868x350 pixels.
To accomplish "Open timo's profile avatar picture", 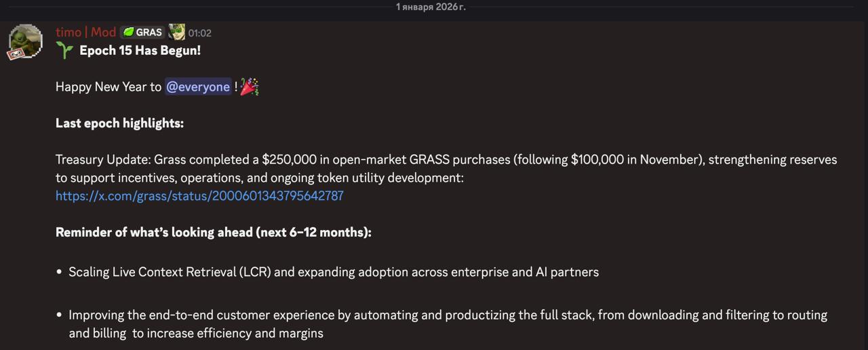I will 26,41.
